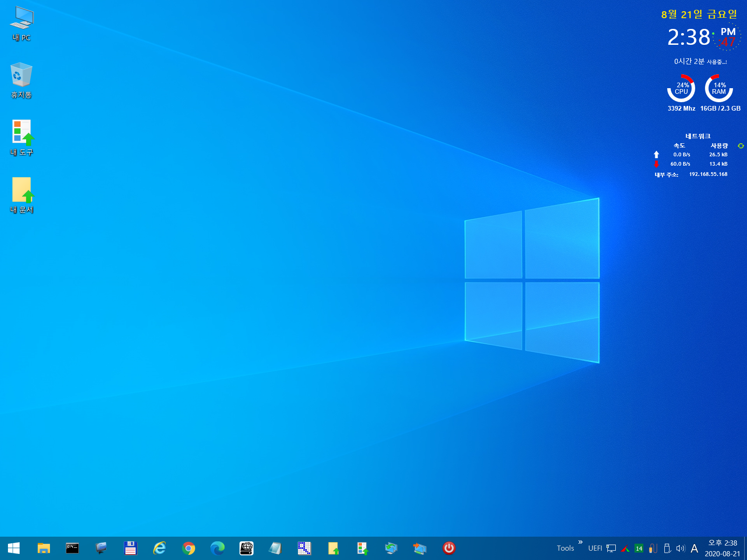The width and height of the screenshot is (747, 560).
Task: Click the Show Desktop strip at taskbar end
Action: (745, 548)
